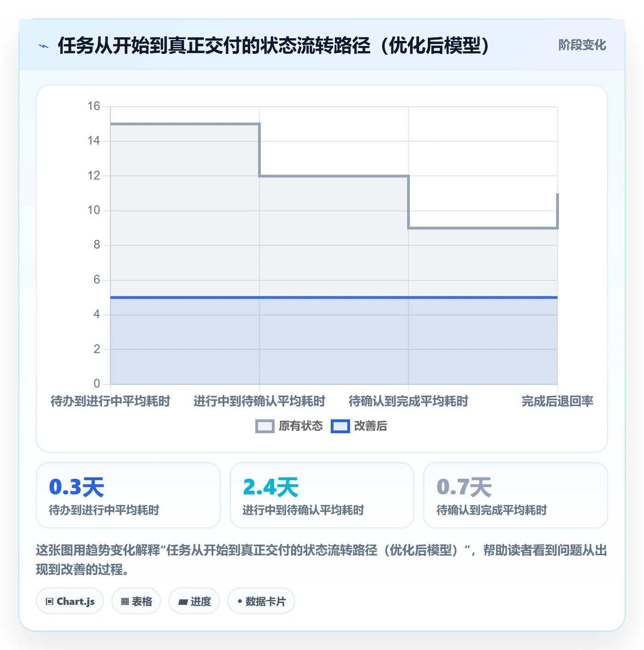Click the blue 改善后 line in the chart
Image resolution: width=644 pixels, height=650 pixels.
pos(334,297)
